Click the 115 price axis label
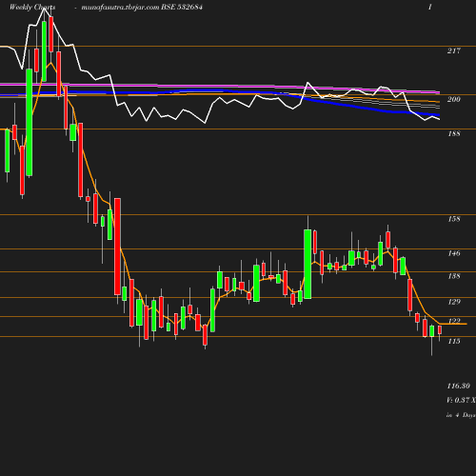The image size is (476, 476). (454, 341)
